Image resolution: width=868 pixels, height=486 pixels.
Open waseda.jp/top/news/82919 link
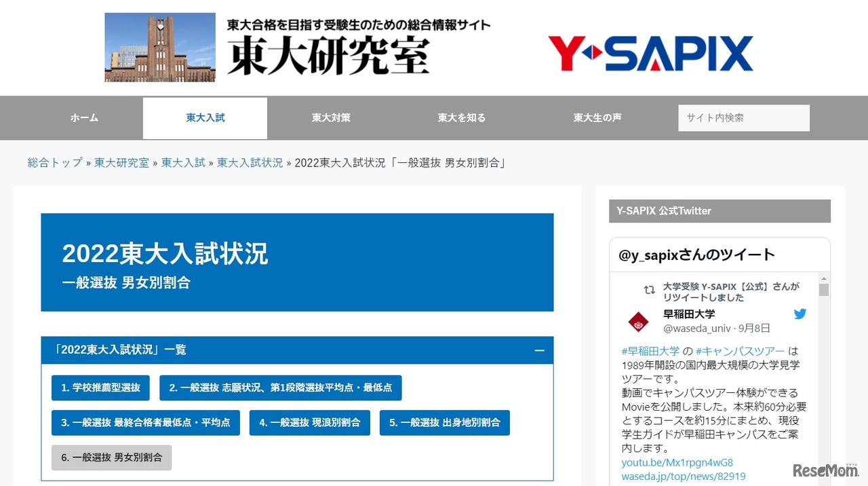tap(684, 476)
